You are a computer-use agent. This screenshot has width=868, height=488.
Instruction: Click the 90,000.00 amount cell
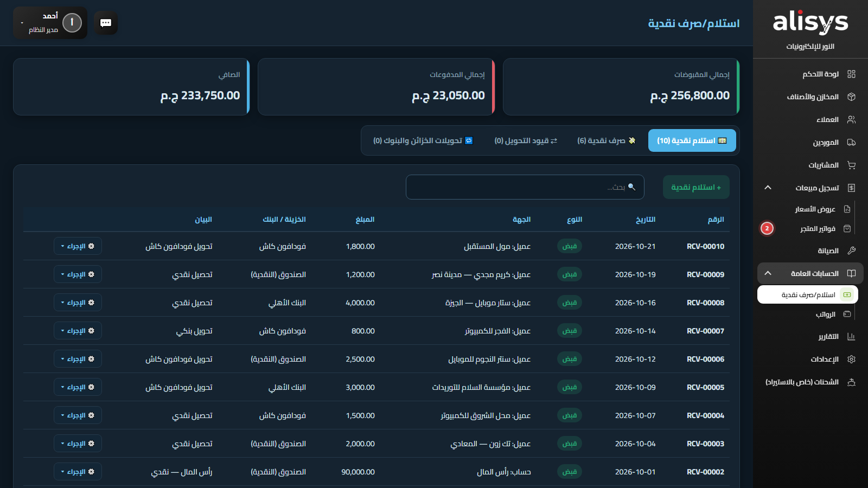click(x=358, y=472)
